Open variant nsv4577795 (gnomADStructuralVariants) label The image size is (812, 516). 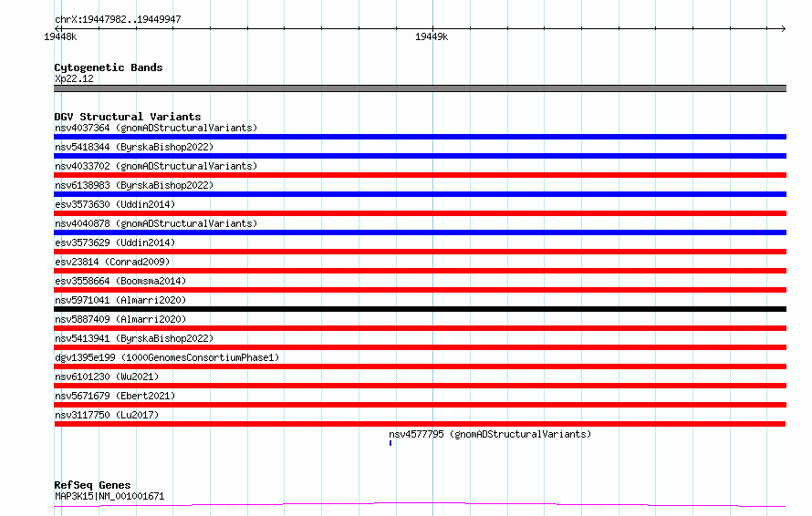[490, 434]
